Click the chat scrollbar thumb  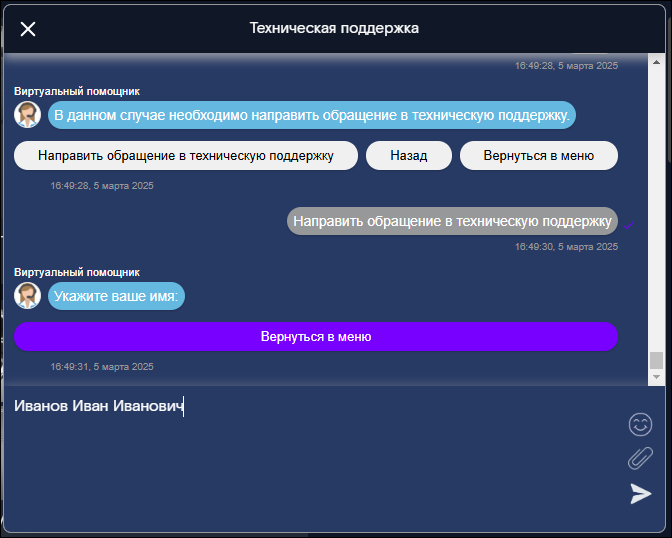tap(656, 361)
